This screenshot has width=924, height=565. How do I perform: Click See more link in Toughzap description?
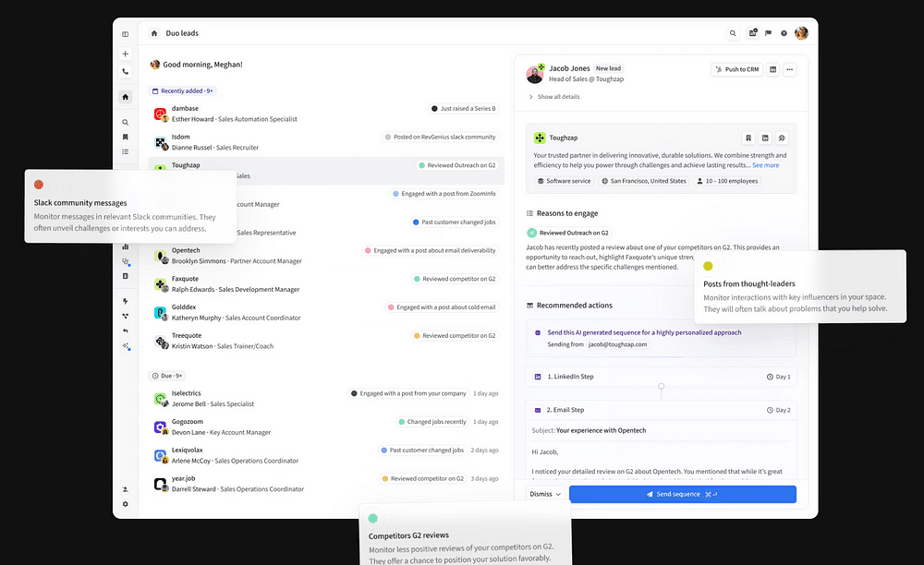point(765,165)
